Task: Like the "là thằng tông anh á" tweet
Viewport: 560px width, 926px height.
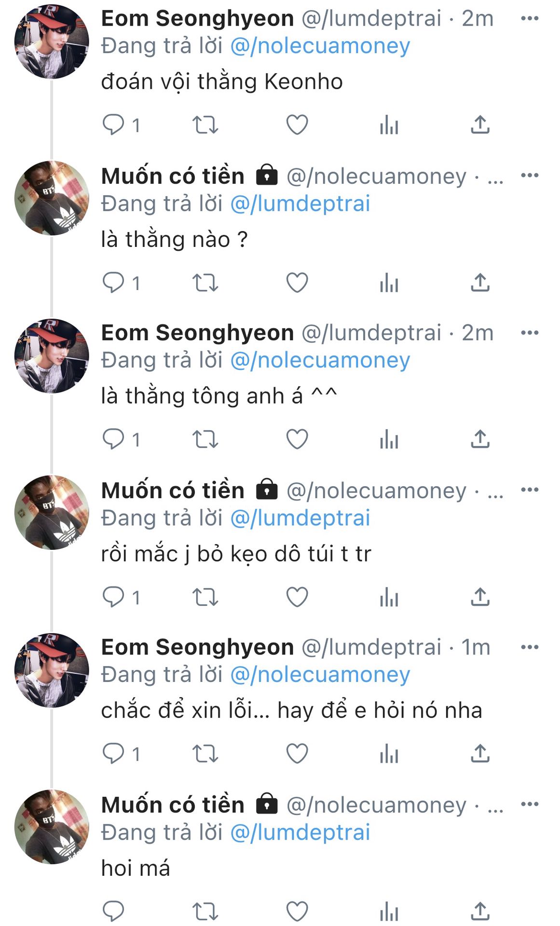Action: point(297,439)
